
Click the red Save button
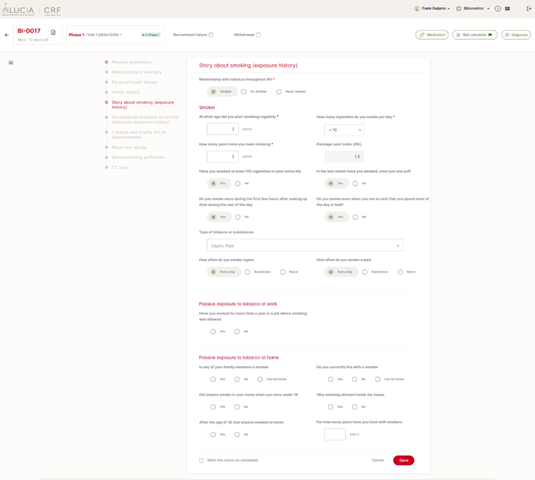pyautogui.click(x=404, y=460)
